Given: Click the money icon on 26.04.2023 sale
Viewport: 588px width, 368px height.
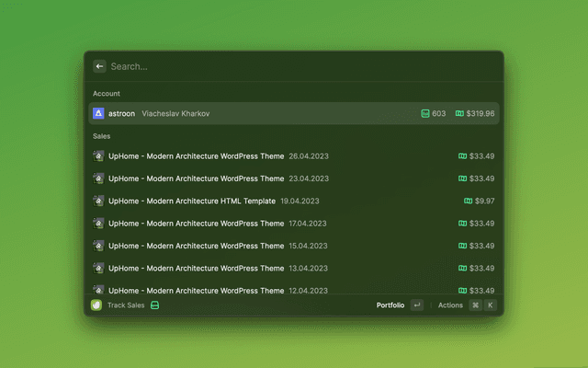Looking at the screenshot, I should [x=462, y=156].
